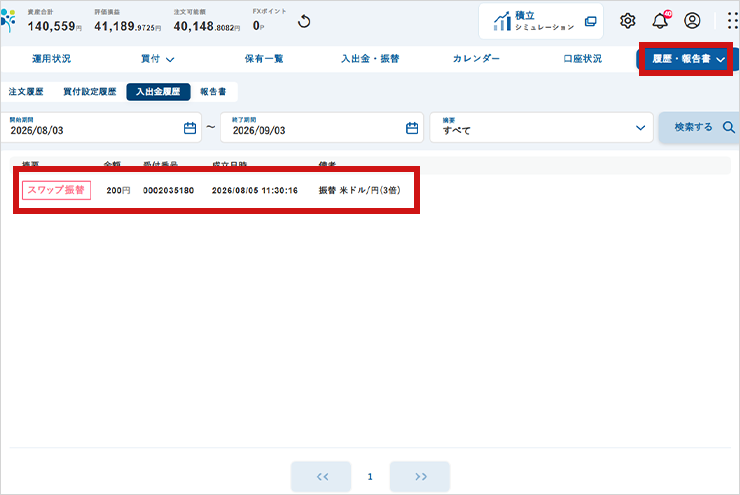This screenshot has height=495, width=740.
Task: Click the end date field 2026/09/03
Action: tap(322, 127)
